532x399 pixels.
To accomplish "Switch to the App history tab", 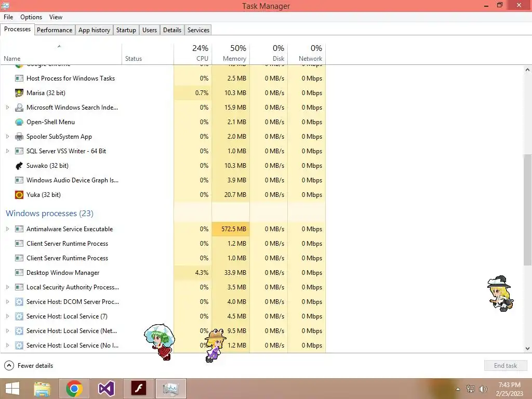I will [x=95, y=30].
